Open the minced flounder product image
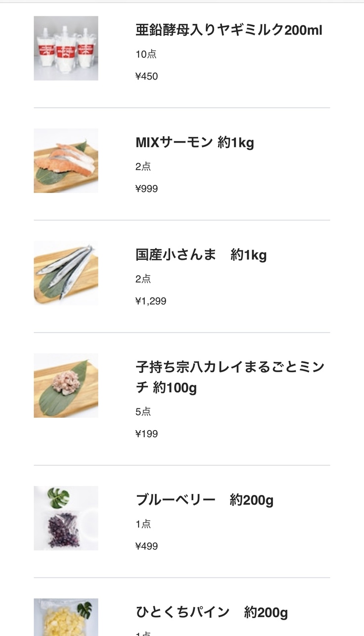Viewport: 364px width, 636px height. pos(66,385)
